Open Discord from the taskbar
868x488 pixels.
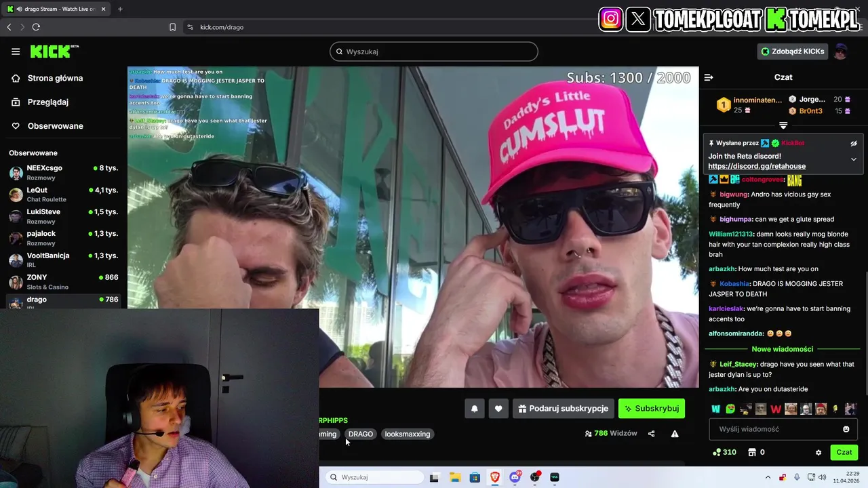(x=515, y=477)
